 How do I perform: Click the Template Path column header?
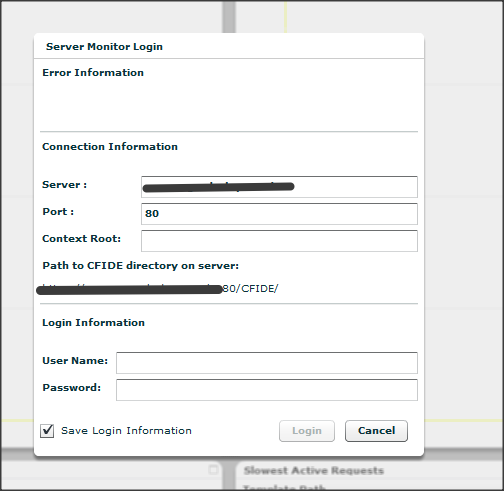click(284, 488)
